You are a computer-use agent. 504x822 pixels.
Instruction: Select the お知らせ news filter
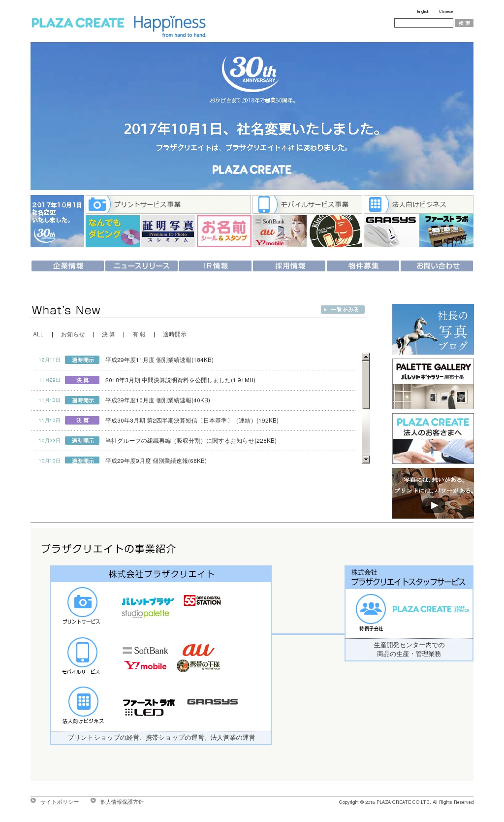point(73,334)
